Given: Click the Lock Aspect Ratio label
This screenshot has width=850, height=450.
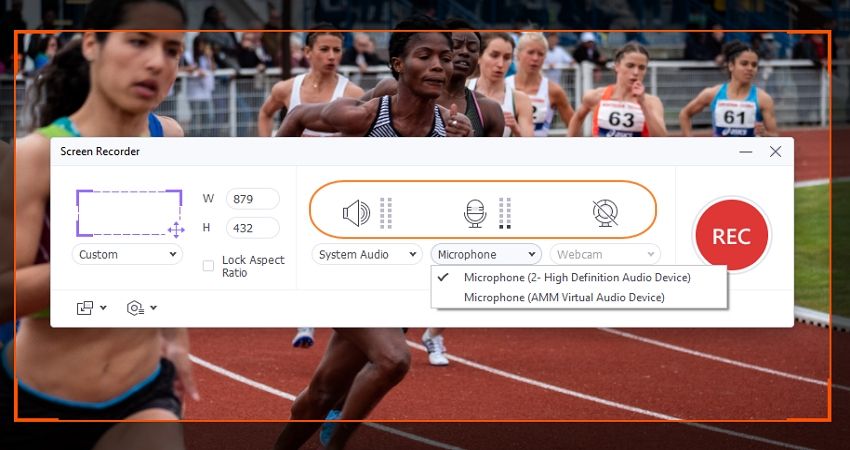Looking at the screenshot, I should tap(253, 266).
